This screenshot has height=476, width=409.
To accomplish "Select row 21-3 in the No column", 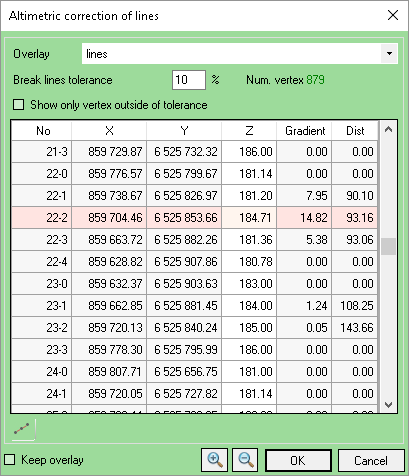I will [42, 152].
